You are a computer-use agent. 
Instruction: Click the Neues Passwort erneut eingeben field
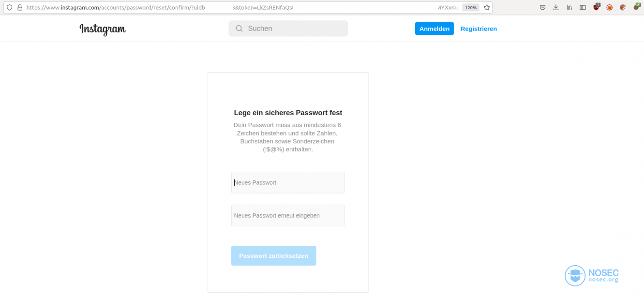pyautogui.click(x=288, y=215)
